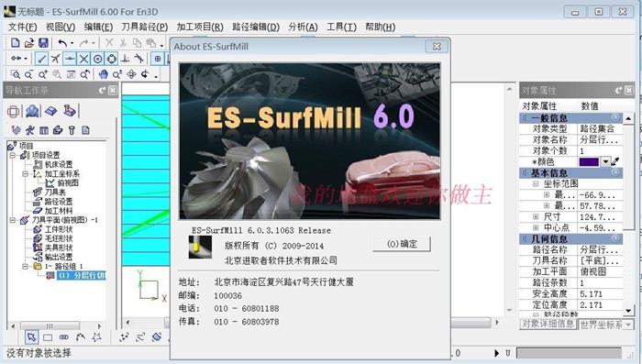Click the 对象详细信息 button

coord(548,325)
